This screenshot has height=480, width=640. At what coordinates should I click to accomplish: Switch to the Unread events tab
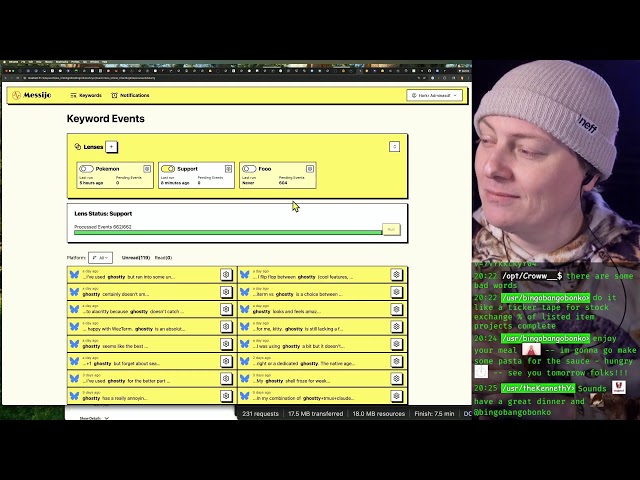135,258
